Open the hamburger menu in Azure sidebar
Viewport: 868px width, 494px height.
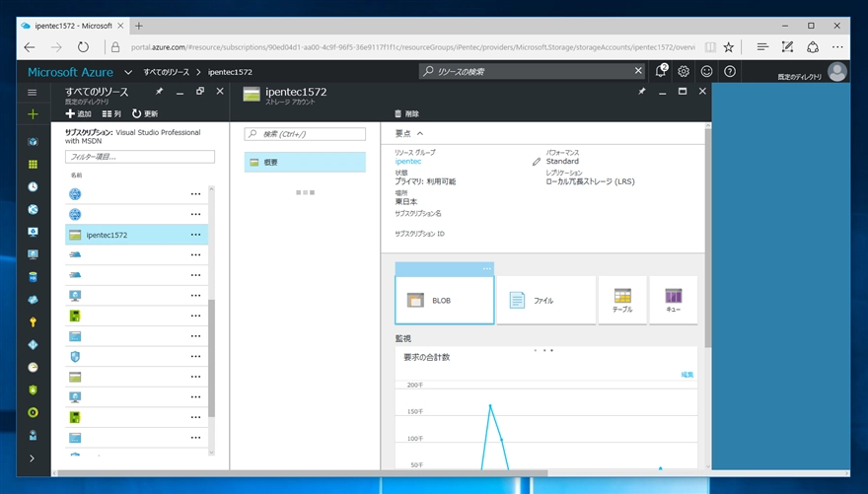(x=33, y=93)
